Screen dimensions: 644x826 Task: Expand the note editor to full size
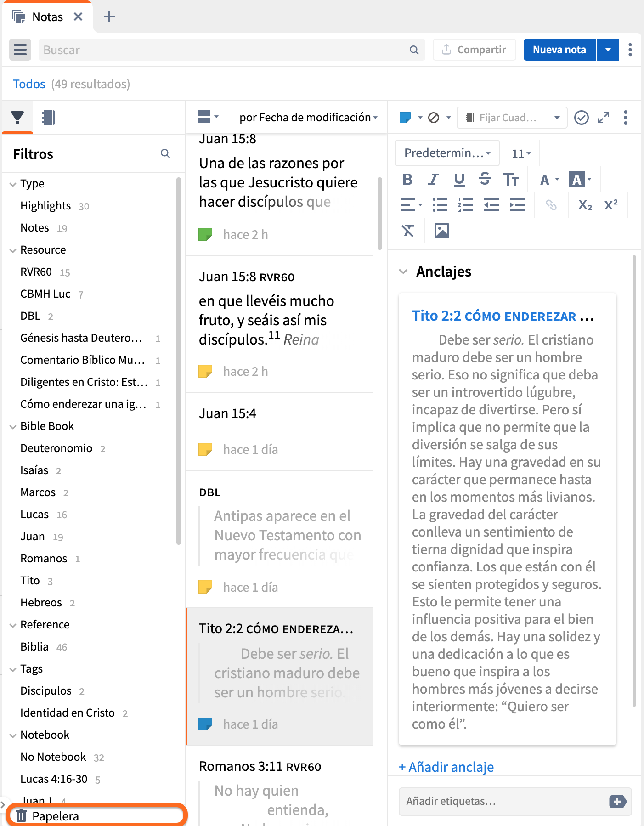(603, 118)
